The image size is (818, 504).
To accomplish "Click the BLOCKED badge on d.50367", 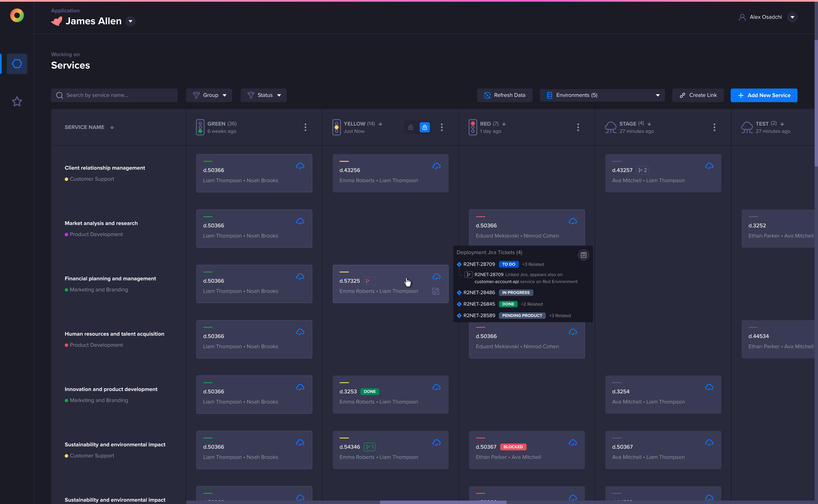I will coord(513,447).
